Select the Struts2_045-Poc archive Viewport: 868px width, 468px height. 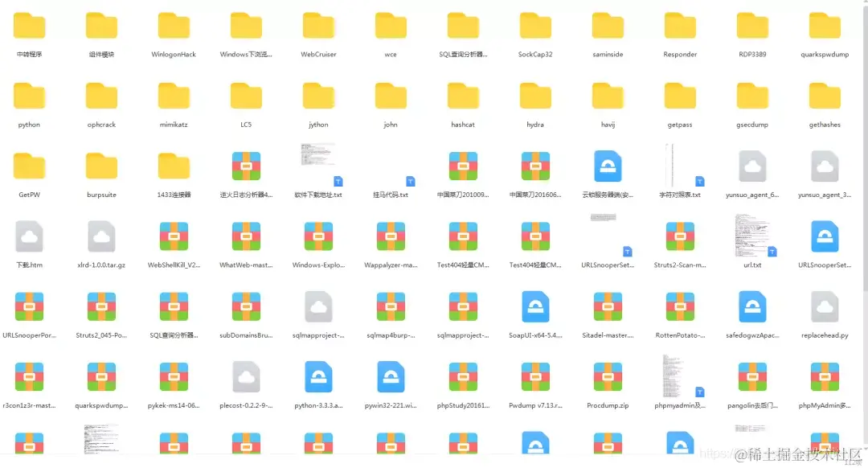tap(101, 307)
